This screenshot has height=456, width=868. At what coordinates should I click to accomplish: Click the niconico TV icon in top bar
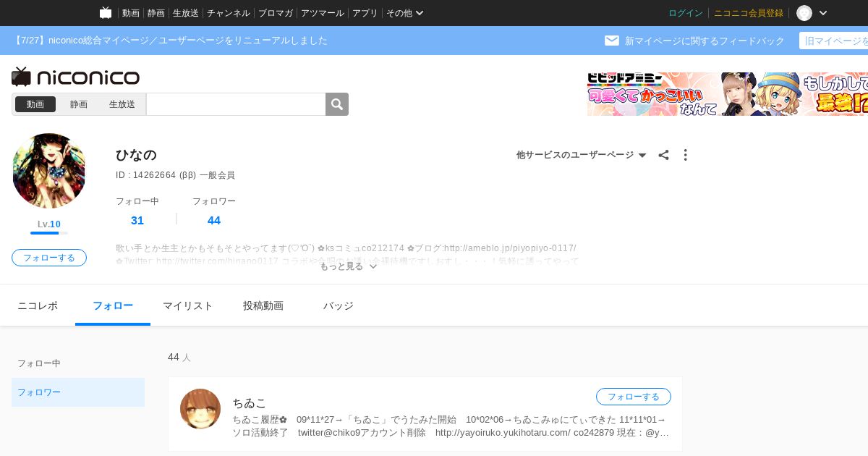(106, 13)
